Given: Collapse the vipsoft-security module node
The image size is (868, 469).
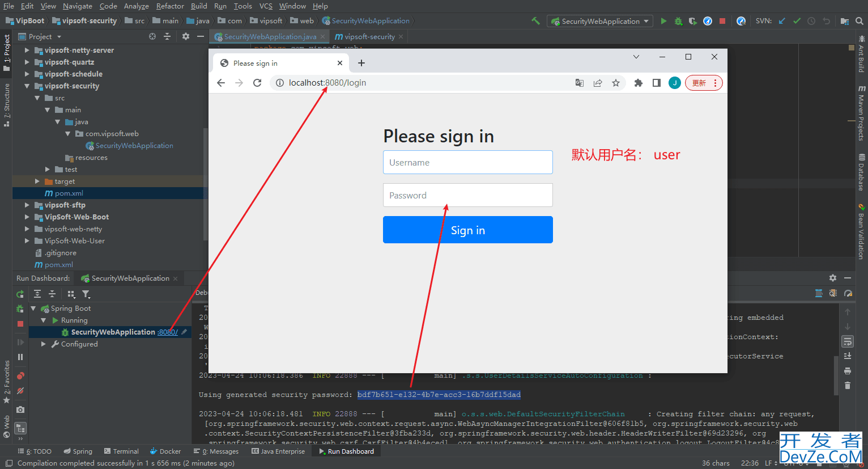Looking at the screenshot, I should 27,86.
